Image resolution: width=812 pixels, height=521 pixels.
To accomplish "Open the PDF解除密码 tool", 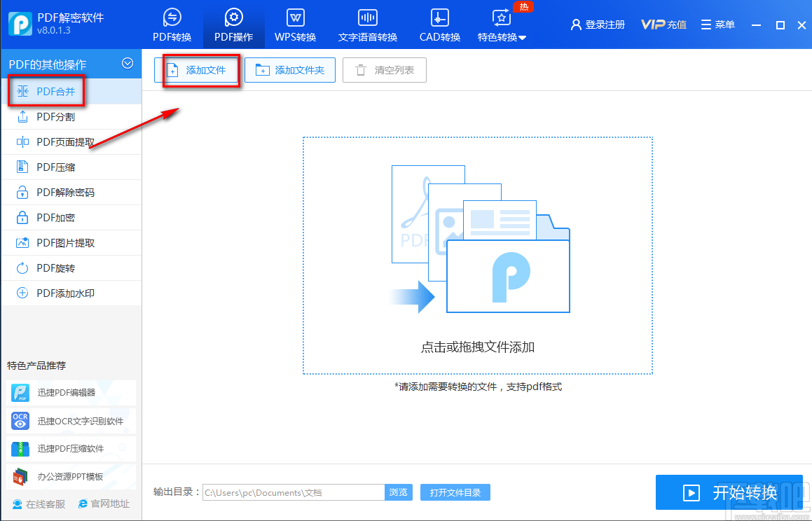I will 56,192.
